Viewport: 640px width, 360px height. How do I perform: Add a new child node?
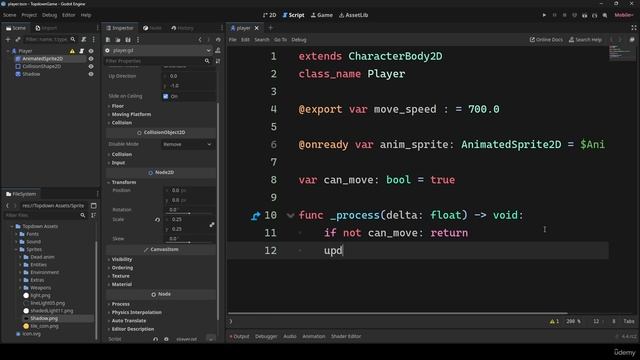pyautogui.click(x=8, y=39)
